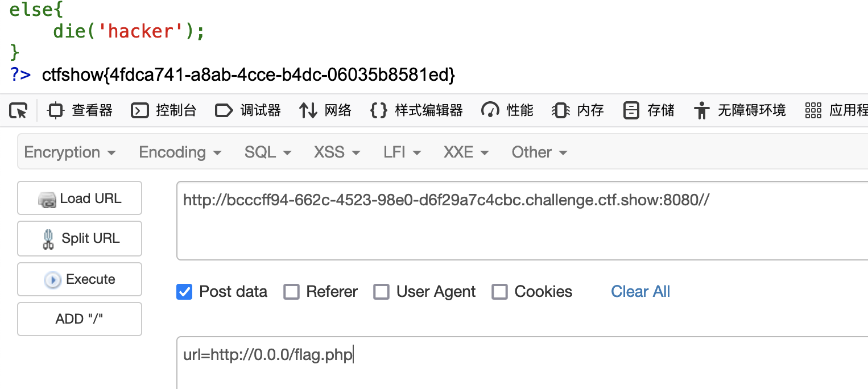Click the Execute button
The height and width of the screenshot is (389, 868).
coord(80,279)
